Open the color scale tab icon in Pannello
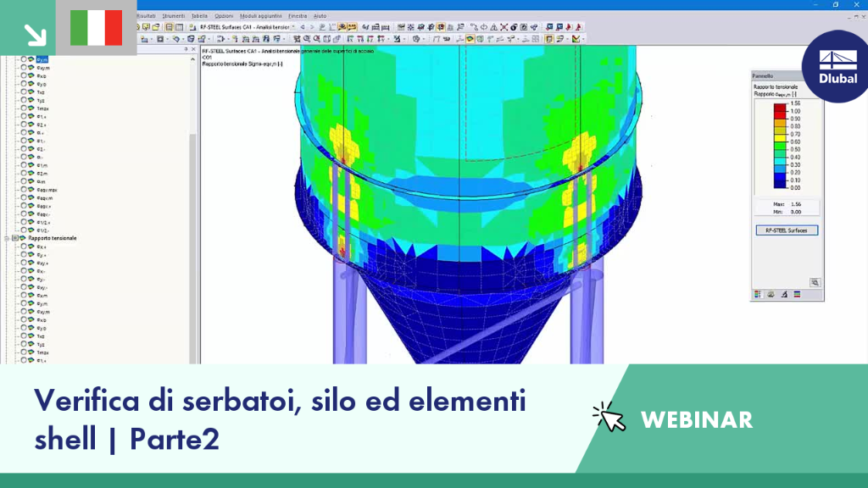The height and width of the screenshot is (488, 868). pyautogui.click(x=757, y=294)
